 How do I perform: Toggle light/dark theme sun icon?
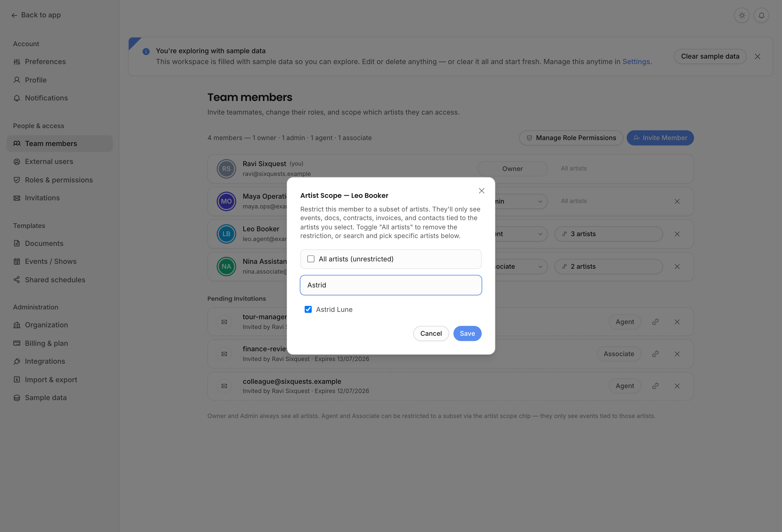(x=742, y=15)
